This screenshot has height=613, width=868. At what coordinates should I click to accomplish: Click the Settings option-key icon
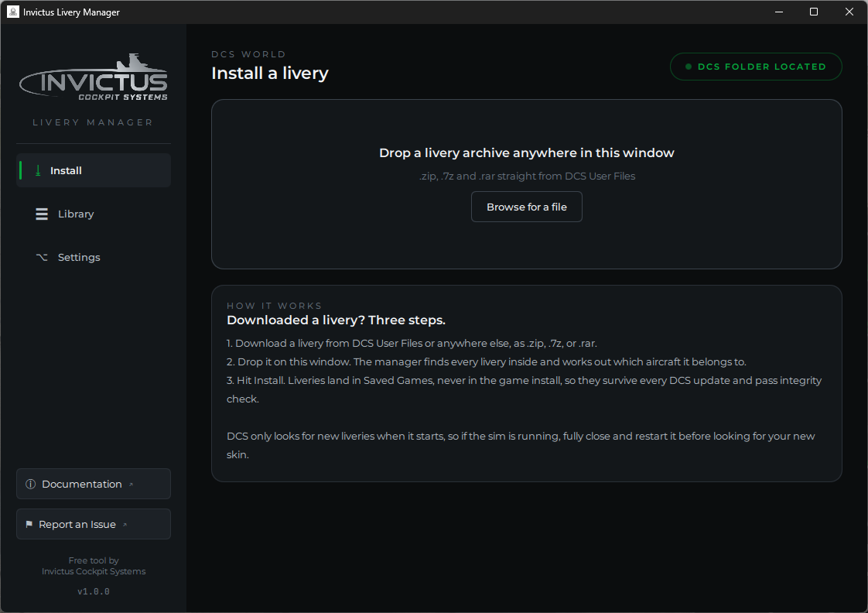[42, 257]
